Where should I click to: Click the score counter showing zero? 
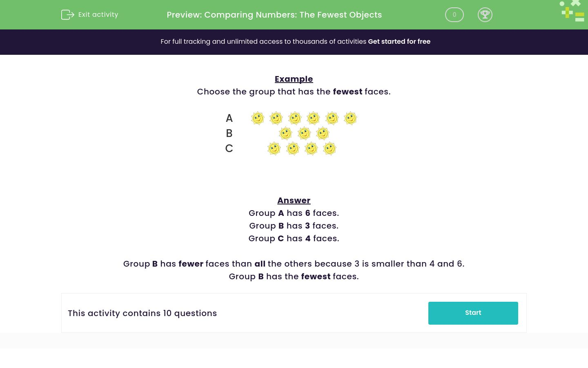(x=454, y=15)
